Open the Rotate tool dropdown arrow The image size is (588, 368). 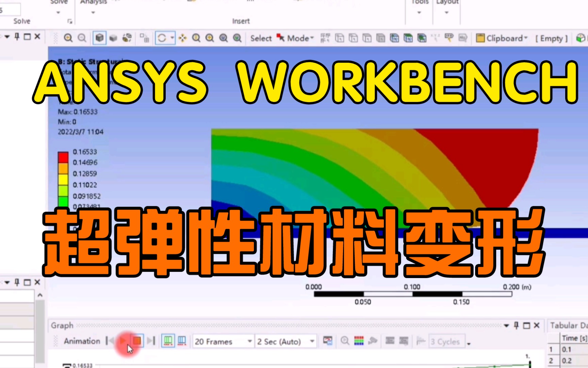[x=172, y=38]
